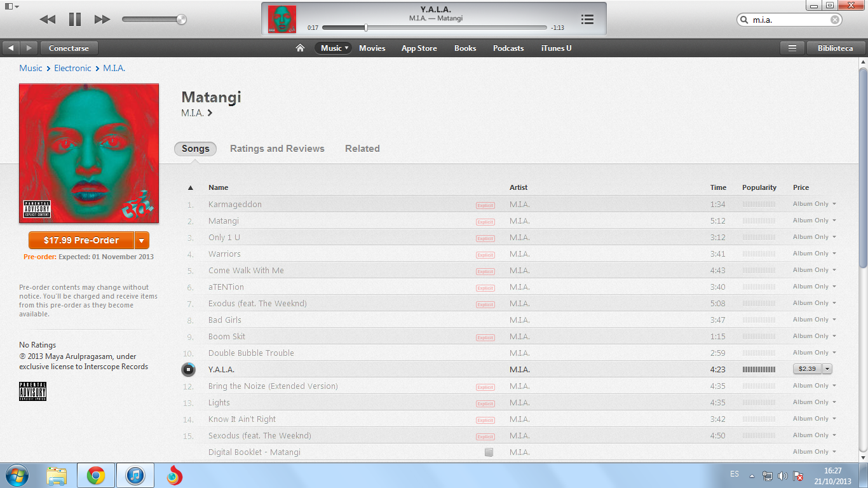Image resolution: width=868 pixels, height=488 pixels.
Task: Show hidden system tray icons
Action: pyautogui.click(x=752, y=476)
